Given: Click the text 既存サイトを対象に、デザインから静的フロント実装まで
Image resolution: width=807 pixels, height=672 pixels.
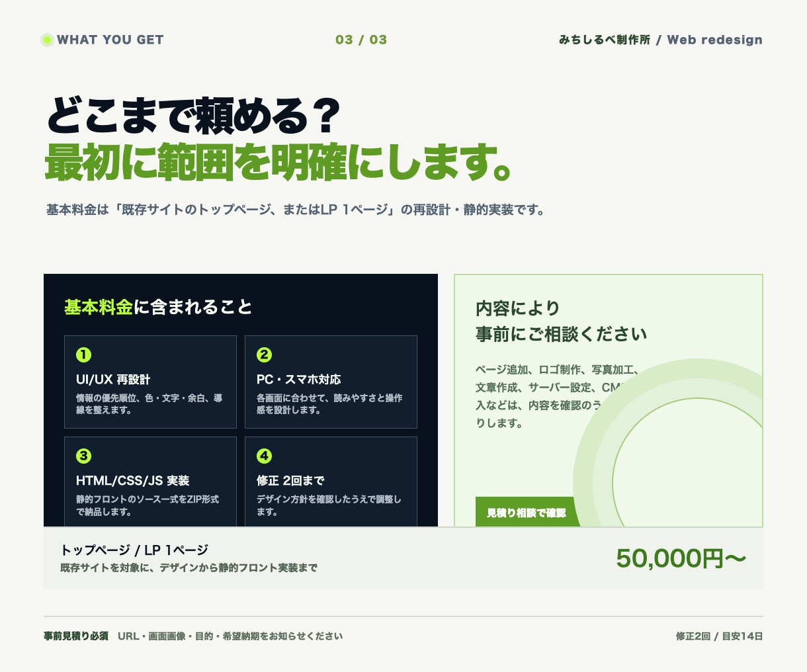Looking at the screenshot, I should 189,567.
